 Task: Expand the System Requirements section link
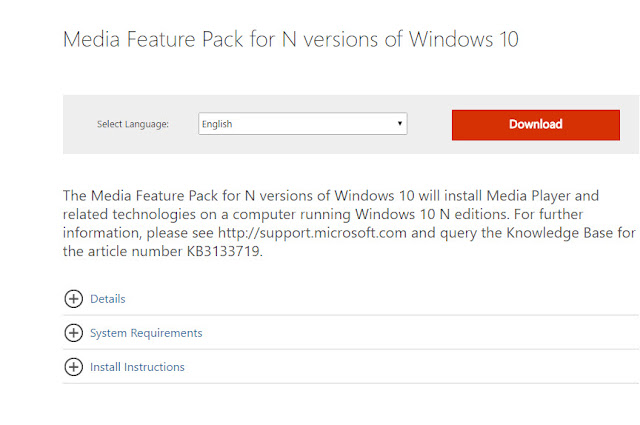point(146,333)
